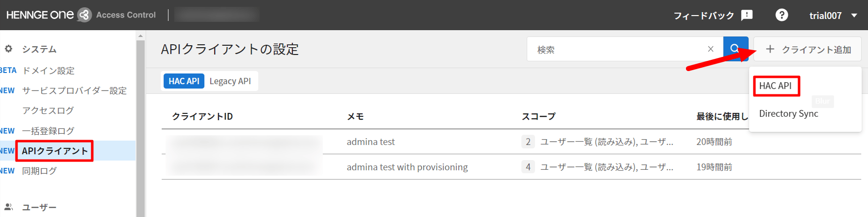Click the スコープ column header
This screenshot has width=868, height=217.
(x=538, y=116)
